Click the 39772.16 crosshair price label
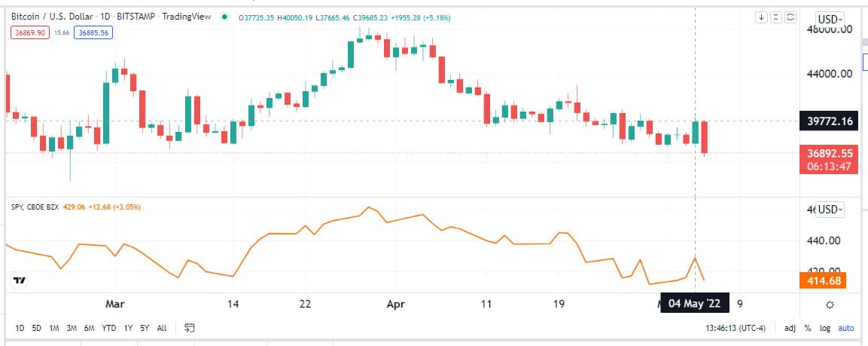 [x=828, y=121]
